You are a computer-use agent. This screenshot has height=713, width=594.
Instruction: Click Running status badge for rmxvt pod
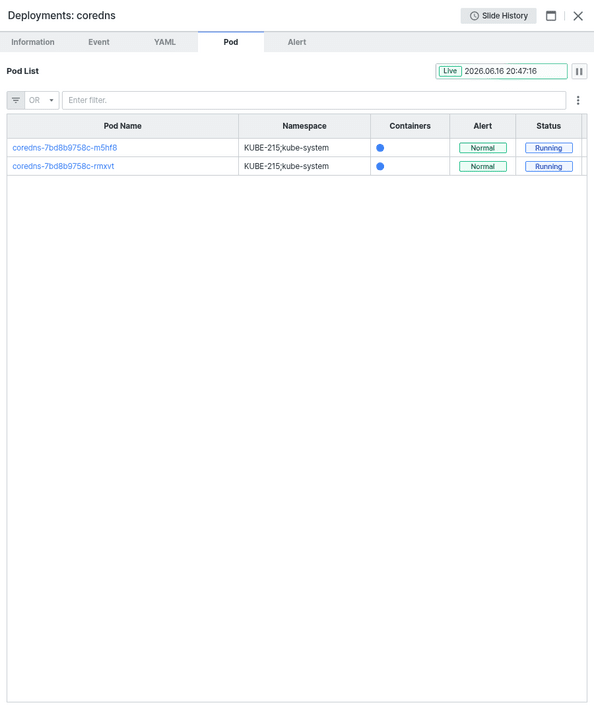click(x=549, y=166)
